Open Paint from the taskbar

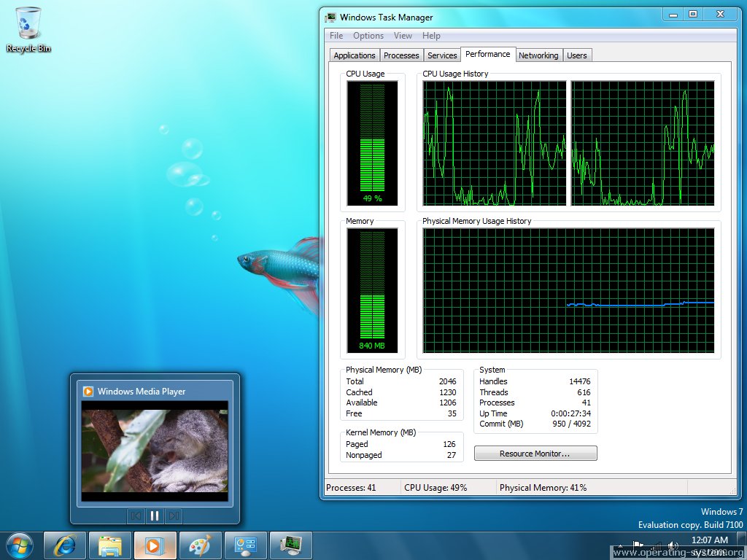point(201,545)
